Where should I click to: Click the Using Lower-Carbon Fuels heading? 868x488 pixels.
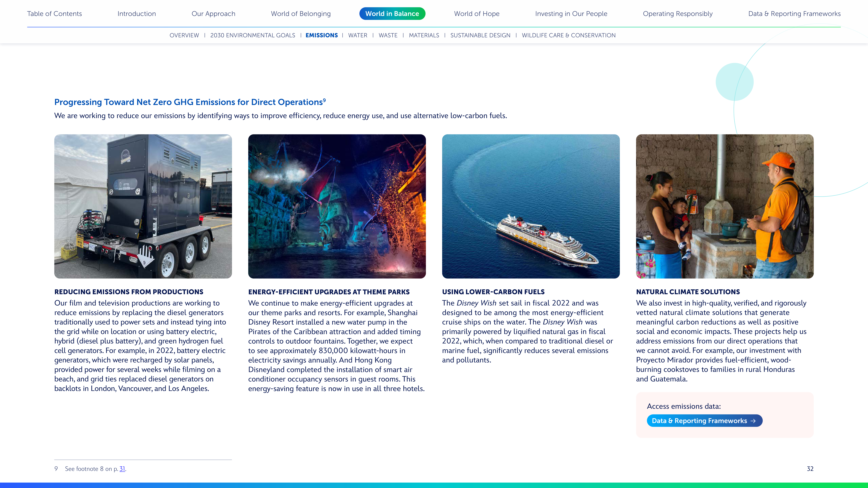(x=493, y=292)
